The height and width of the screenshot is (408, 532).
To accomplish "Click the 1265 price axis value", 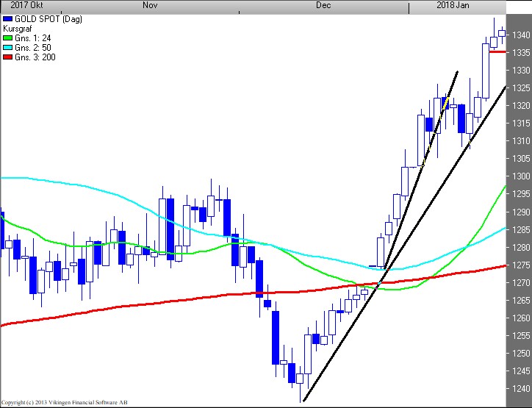I will 521,301.
